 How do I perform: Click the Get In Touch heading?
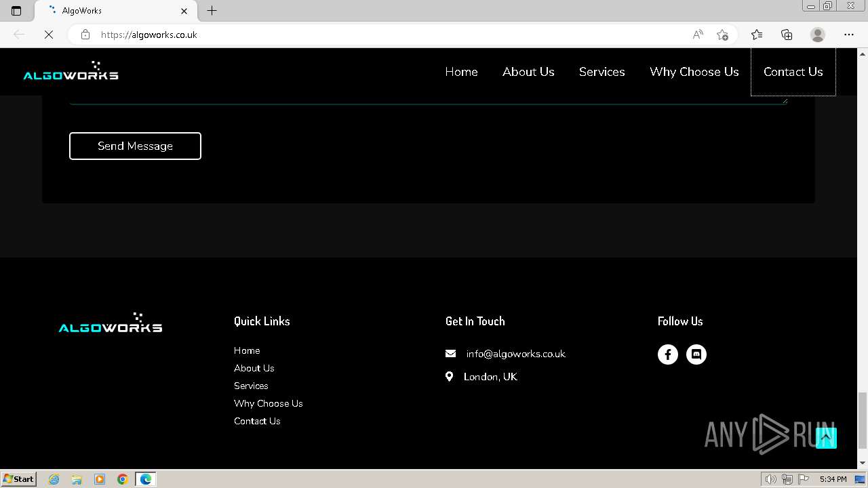click(x=475, y=321)
